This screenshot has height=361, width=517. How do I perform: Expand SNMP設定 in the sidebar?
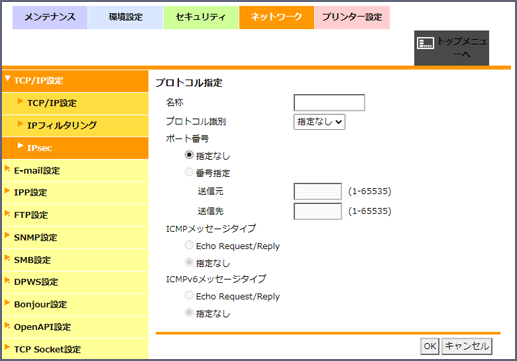pyautogui.click(x=75, y=237)
